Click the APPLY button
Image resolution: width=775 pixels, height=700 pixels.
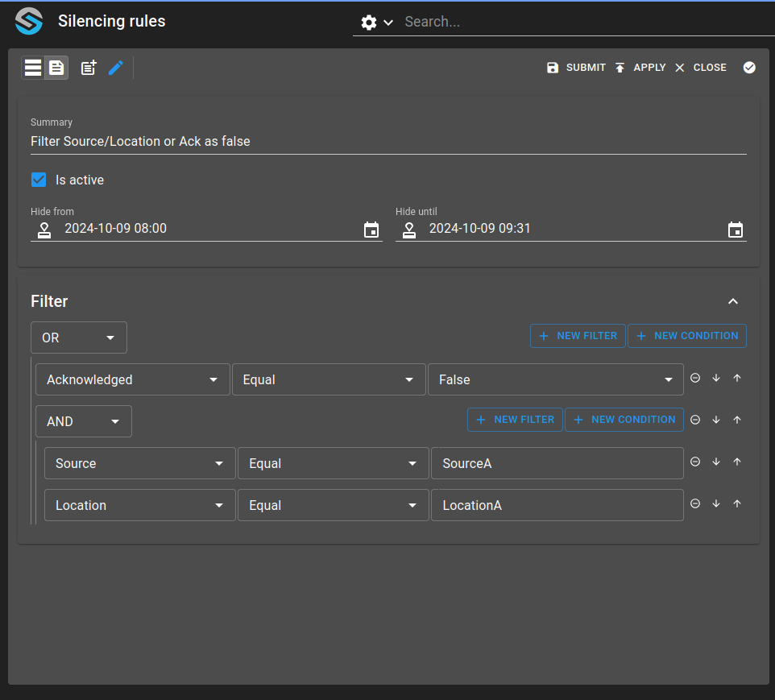640,68
